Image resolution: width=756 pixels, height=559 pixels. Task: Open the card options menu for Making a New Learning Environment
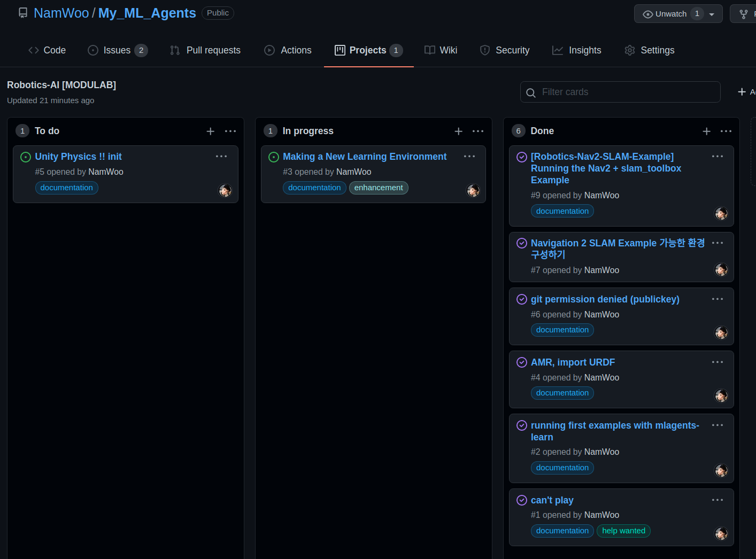click(469, 156)
